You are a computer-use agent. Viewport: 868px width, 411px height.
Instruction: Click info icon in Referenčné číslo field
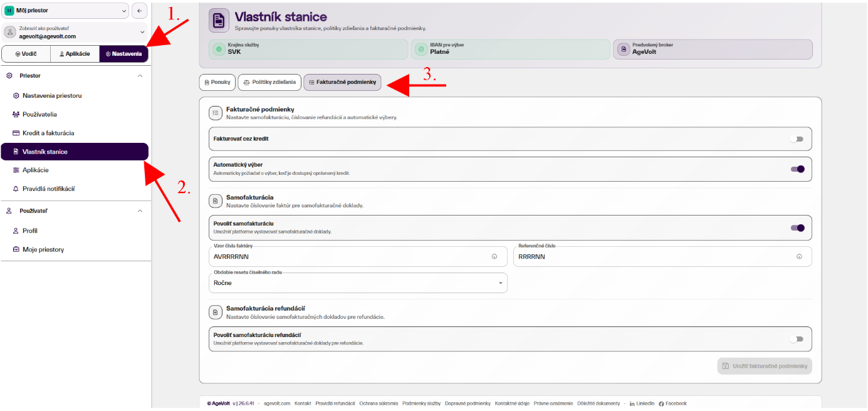point(799,257)
